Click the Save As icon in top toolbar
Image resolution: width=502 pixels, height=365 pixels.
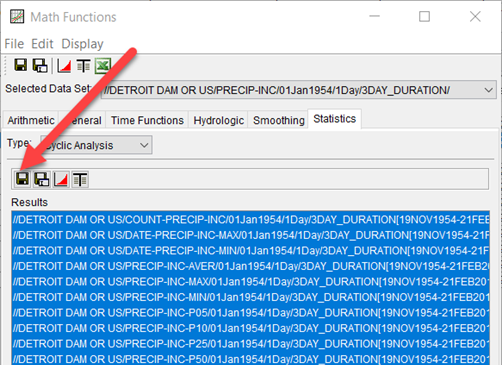[x=40, y=65]
